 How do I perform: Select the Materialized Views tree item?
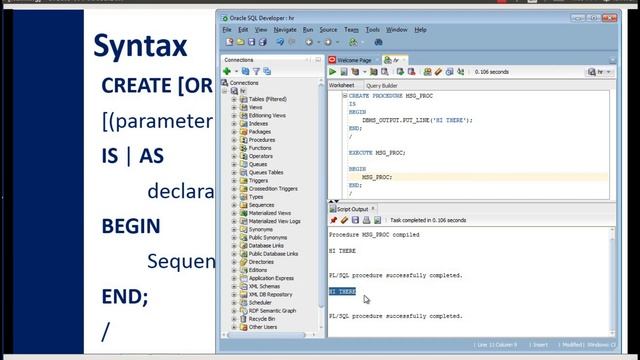[270, 213]
